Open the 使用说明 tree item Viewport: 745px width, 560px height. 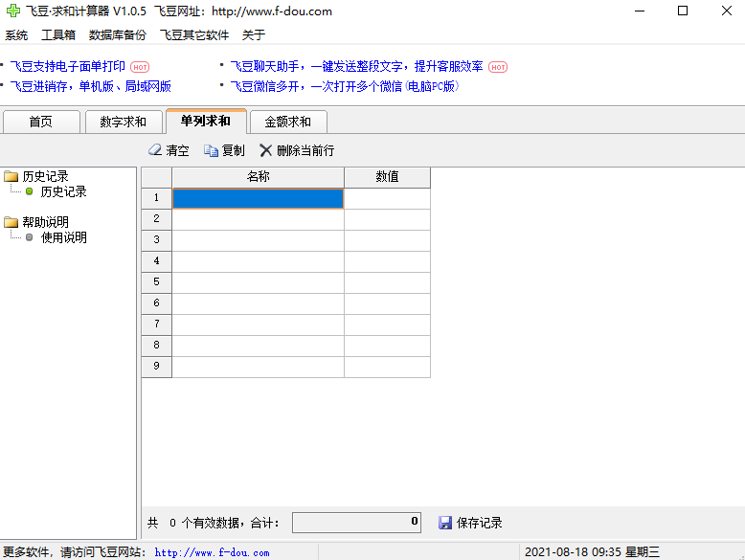point(63,237)
